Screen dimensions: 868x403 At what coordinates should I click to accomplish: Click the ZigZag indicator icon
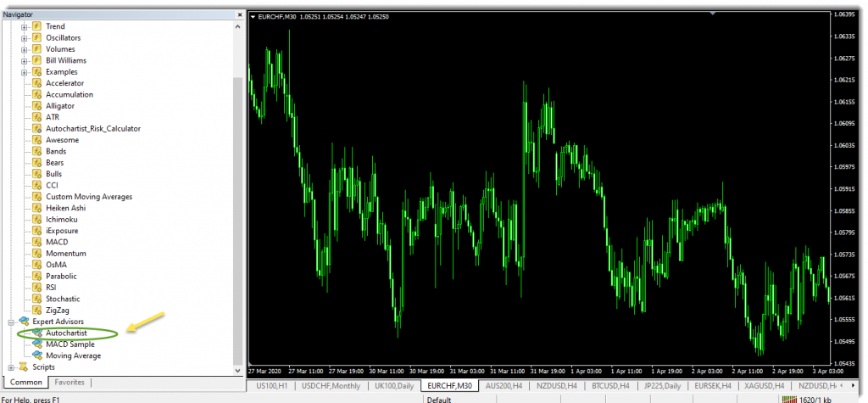coord(36,310)
